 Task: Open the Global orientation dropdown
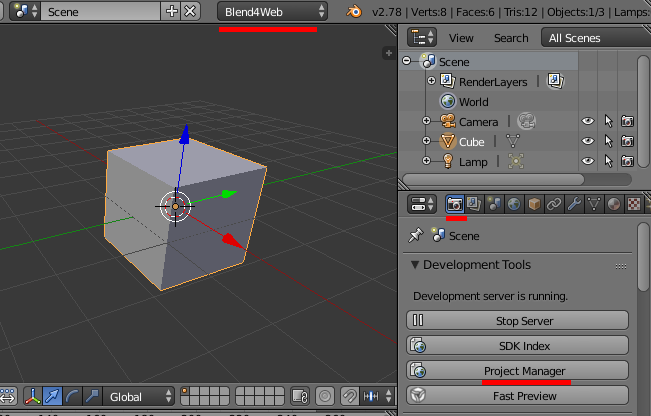137,396
